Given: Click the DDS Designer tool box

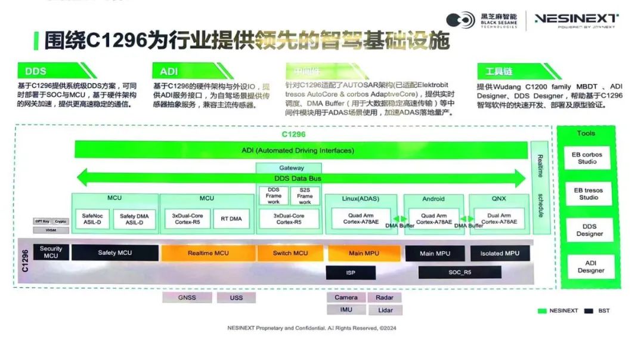Looking at the screenshot, I should [x=589, y=230].
